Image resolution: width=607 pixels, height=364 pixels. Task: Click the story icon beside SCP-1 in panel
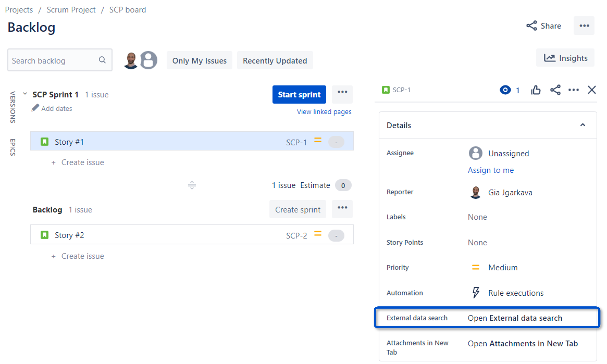[x=386, y=90]
